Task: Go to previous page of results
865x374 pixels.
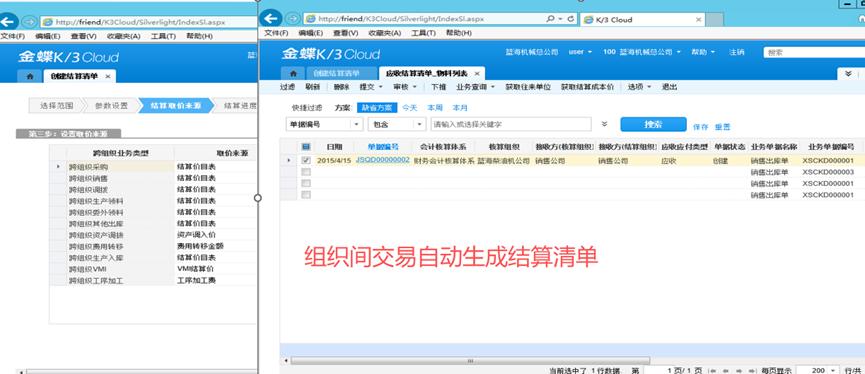Action: 725,371
